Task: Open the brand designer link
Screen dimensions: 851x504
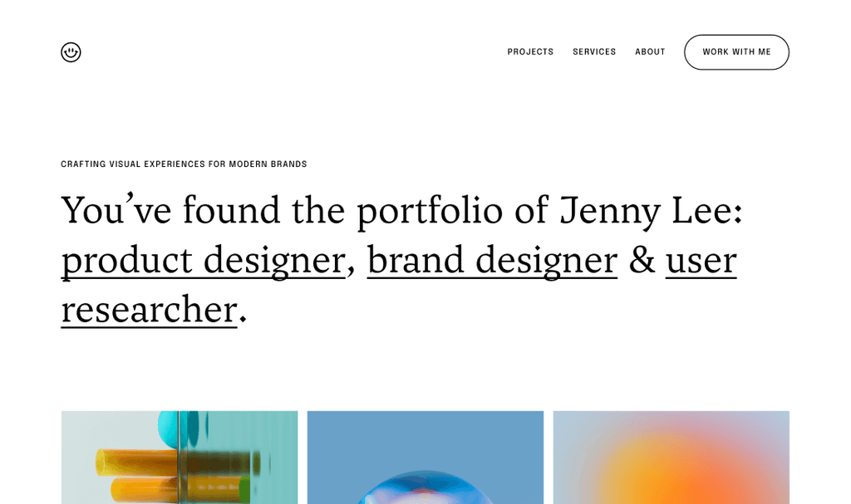Action: (x=492, y=260)
